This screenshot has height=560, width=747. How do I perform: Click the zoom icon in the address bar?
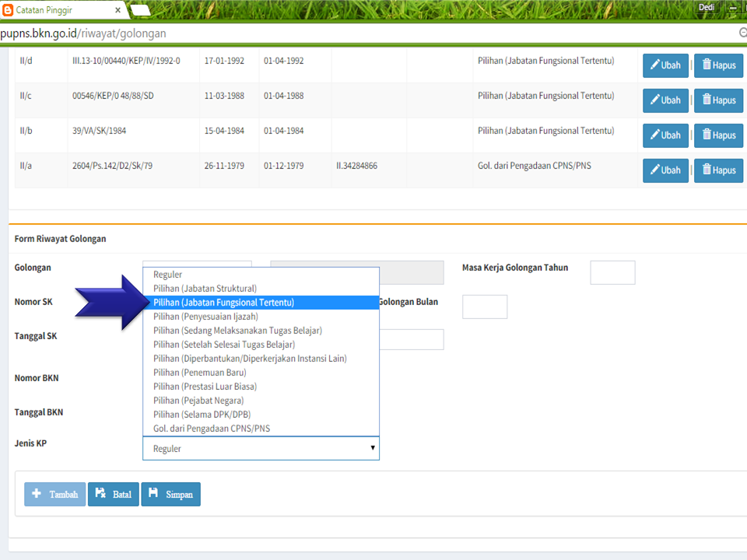coord(742,33)
